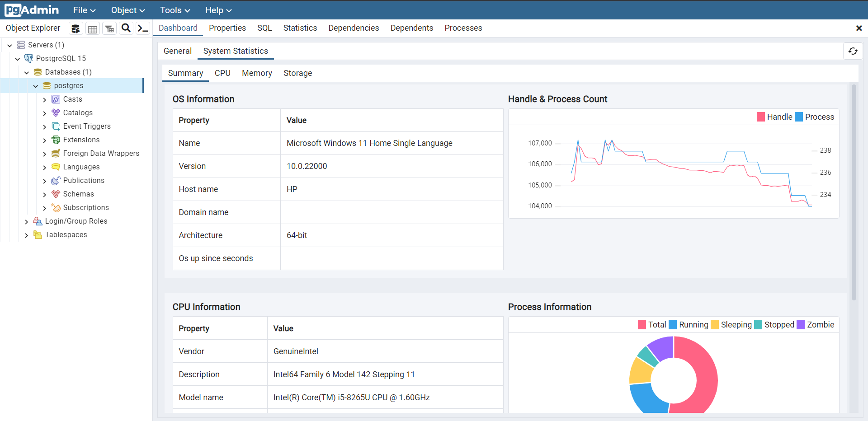Refresh the System Statistics dashboard

tap(853, 51)
